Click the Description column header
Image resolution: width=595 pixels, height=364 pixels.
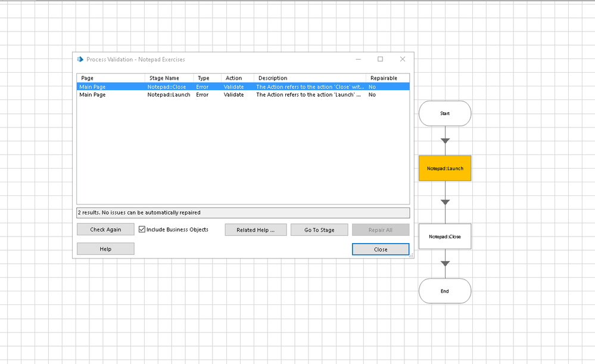pyautogui.click(x=309, y=78)
